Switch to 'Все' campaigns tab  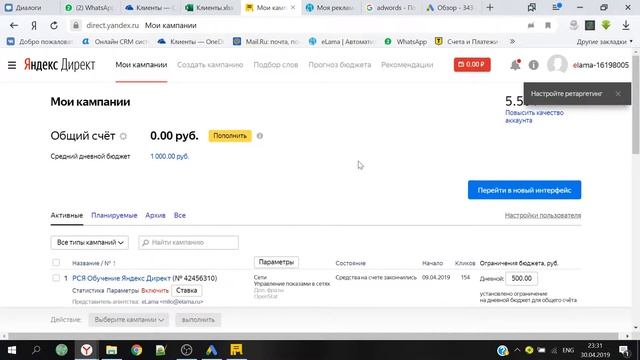(x=180, y=216)
